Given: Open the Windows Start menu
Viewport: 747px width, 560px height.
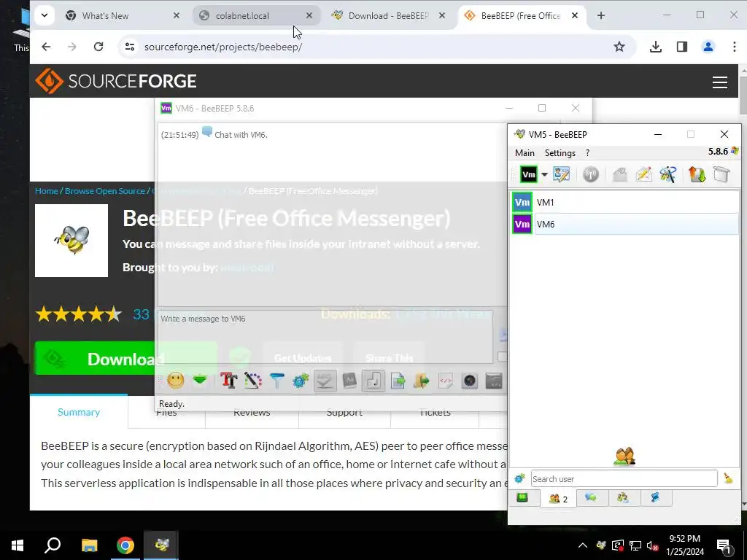Looking at the screenshot, I should (x=18, y=545).
